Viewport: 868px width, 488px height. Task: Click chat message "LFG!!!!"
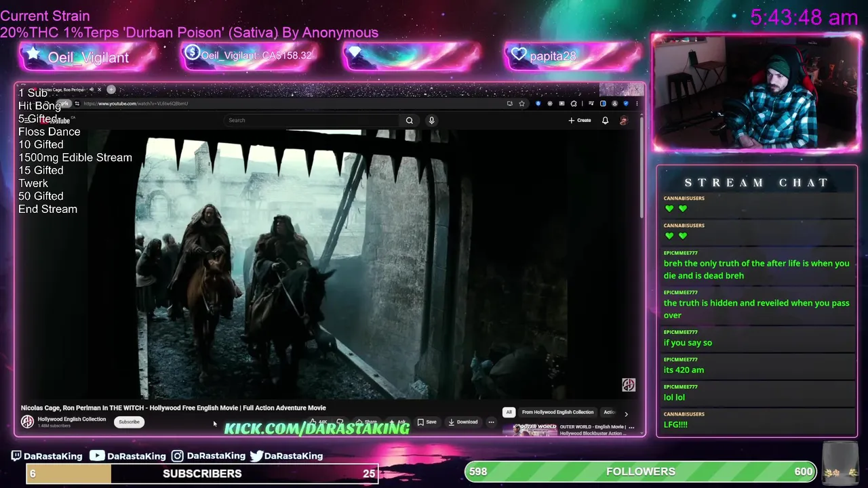675,424
